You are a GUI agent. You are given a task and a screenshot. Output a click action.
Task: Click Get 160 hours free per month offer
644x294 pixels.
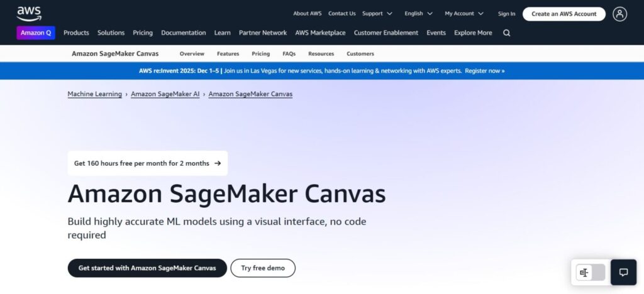147,163
